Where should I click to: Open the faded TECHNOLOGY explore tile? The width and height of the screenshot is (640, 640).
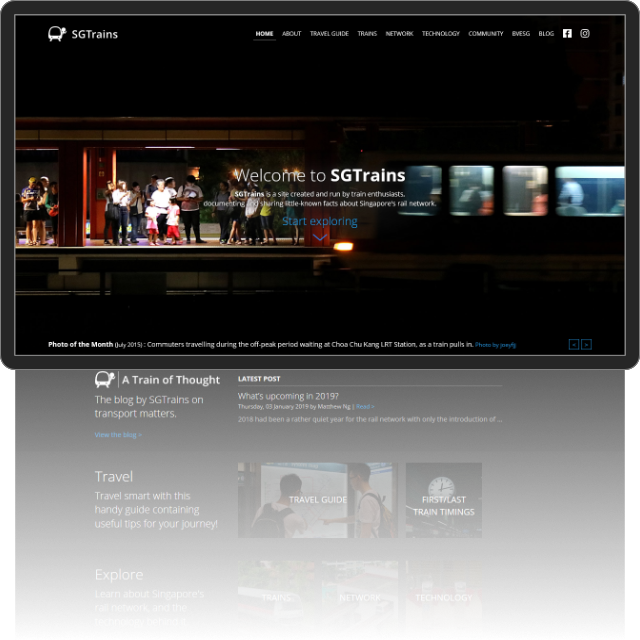pos(444,598)
